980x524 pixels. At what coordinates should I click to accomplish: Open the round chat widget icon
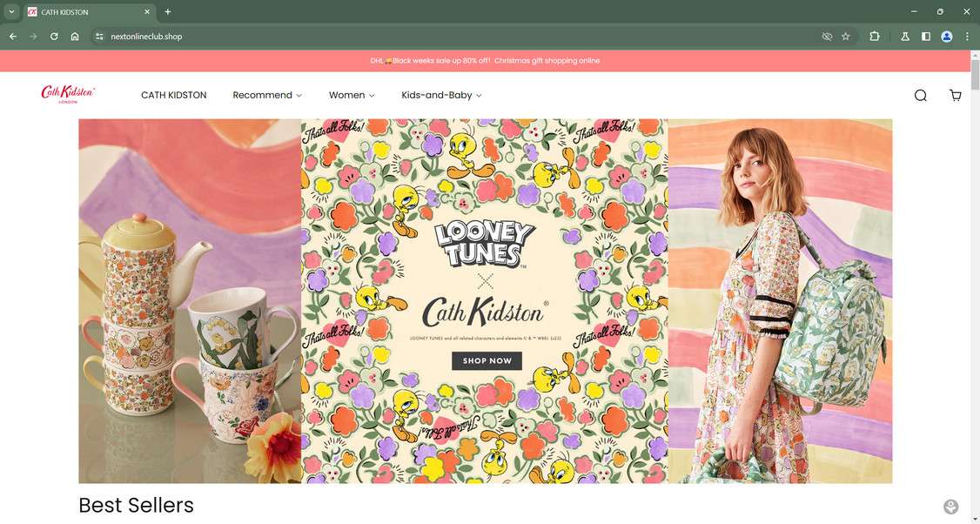[x=950, y=507]
